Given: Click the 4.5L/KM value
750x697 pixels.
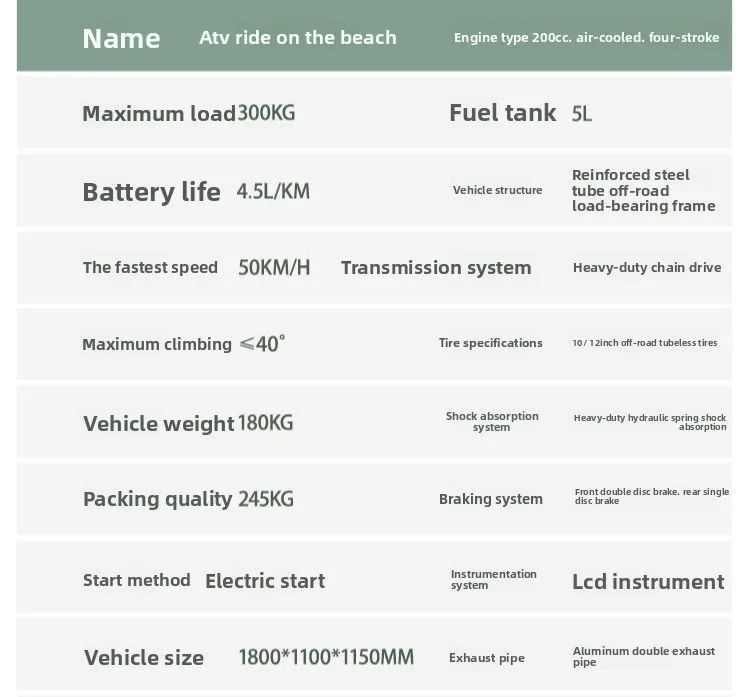Looking at the screenshot, I should pos(273,191).
